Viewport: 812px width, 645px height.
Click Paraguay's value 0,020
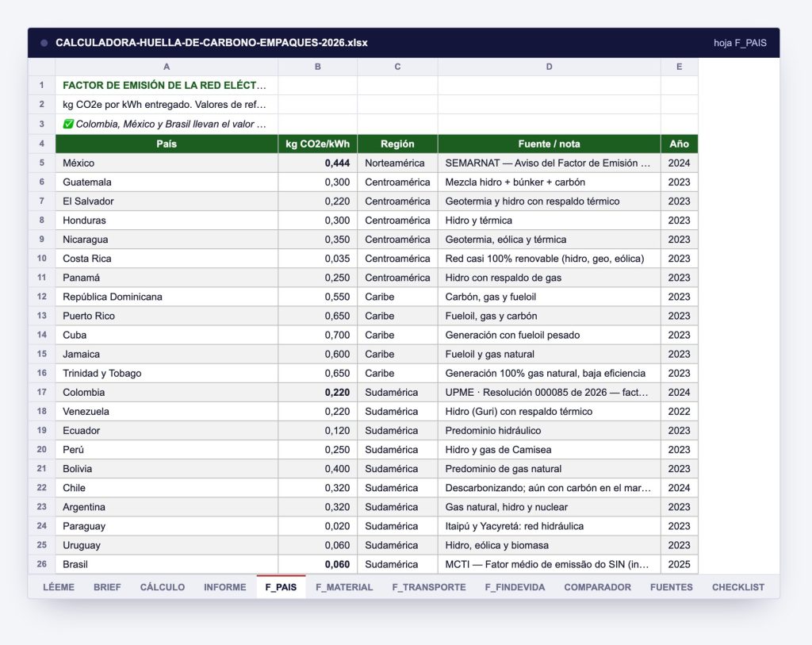[317, 526]
